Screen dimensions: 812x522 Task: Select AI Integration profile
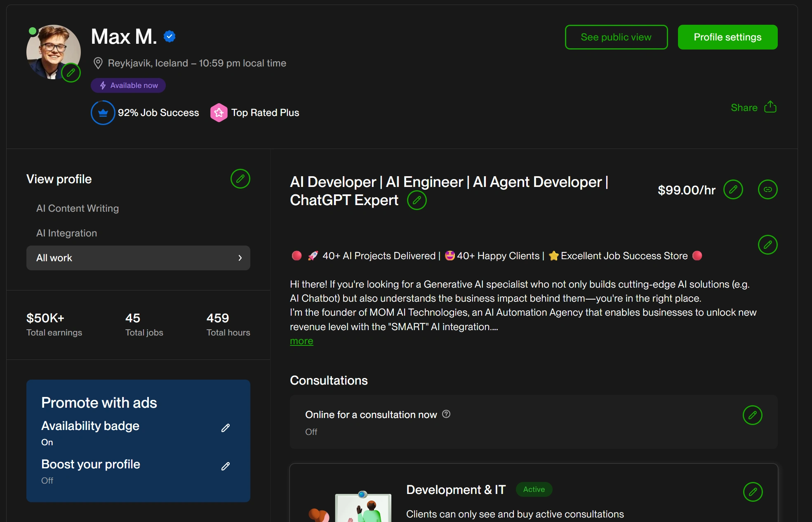[x=67, y=233]
